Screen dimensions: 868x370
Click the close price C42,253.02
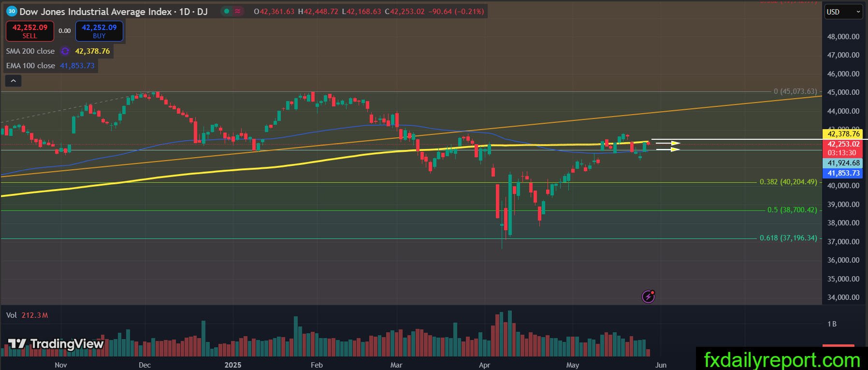pos(405,11)
